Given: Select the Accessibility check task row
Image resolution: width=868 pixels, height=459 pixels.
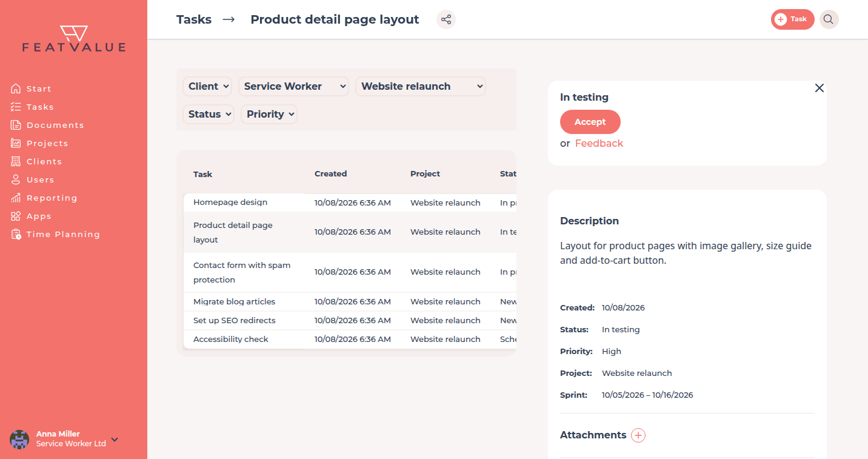Looking at the screenshot, I should pyautogui.click(x=350, y=339).
